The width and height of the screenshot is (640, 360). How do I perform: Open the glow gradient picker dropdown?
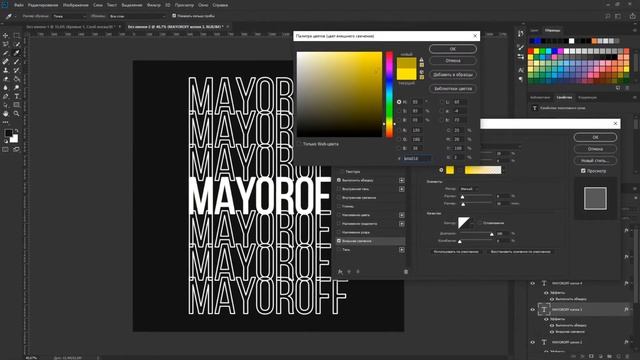[504, 170]
